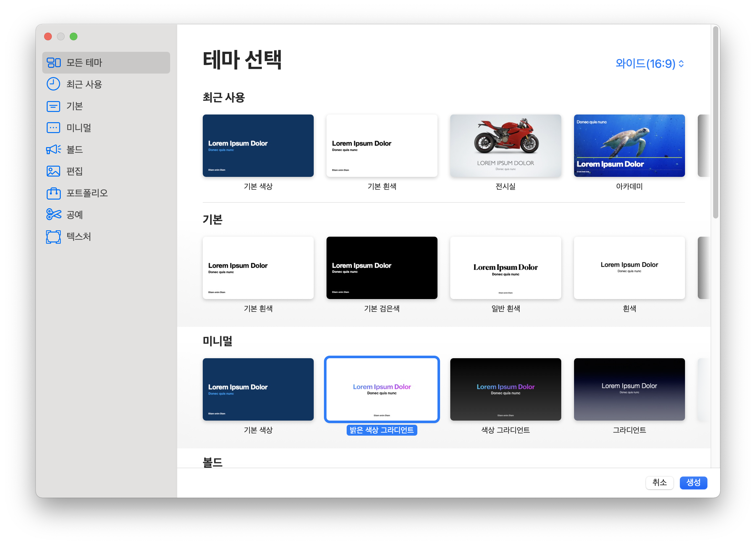
Task: Click the 미니멀 category icon
Action: pyautogui.click(x=53, y=128)
